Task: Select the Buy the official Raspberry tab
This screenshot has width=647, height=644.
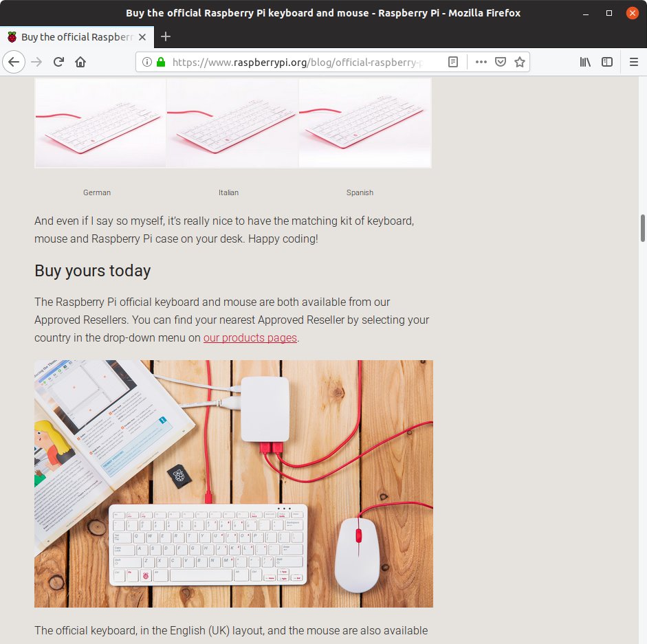Action: [x=77, y=37]
